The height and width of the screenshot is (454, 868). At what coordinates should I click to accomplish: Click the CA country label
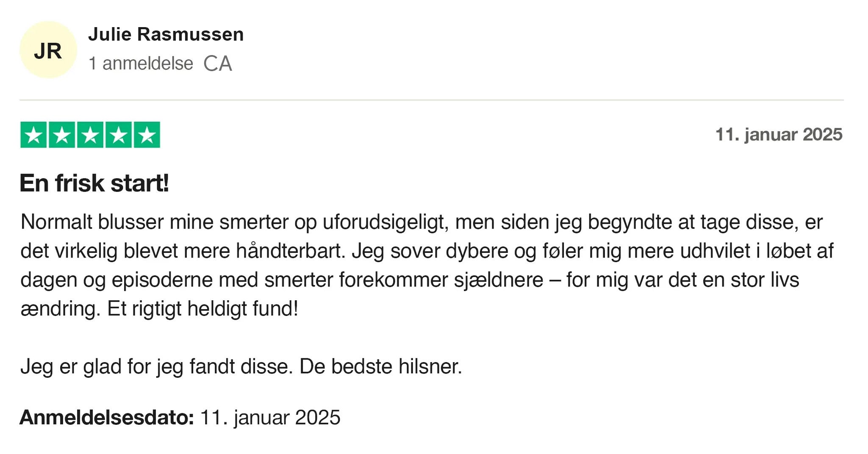[x=218, y=64]
